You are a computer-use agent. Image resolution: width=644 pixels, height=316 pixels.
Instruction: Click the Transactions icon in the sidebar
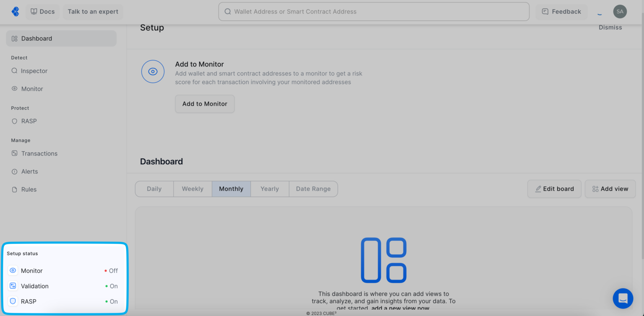pyautogui.click(x=14, y=153)
